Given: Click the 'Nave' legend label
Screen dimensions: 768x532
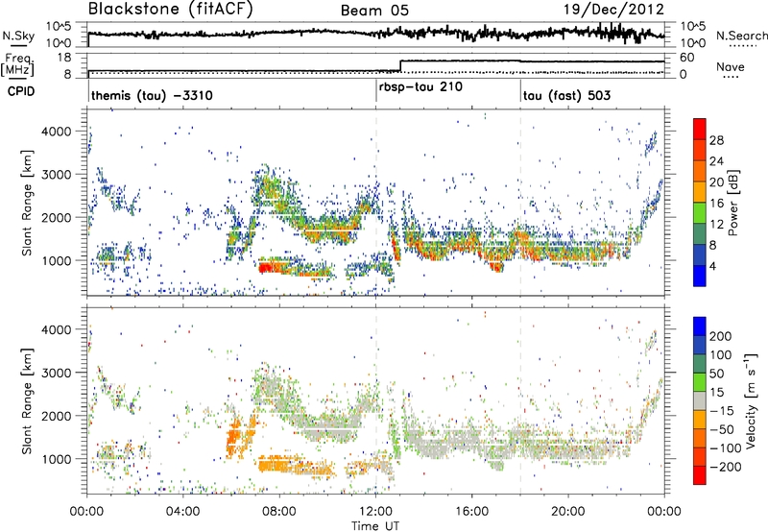Looking at the screenshot, I should 731,66.
